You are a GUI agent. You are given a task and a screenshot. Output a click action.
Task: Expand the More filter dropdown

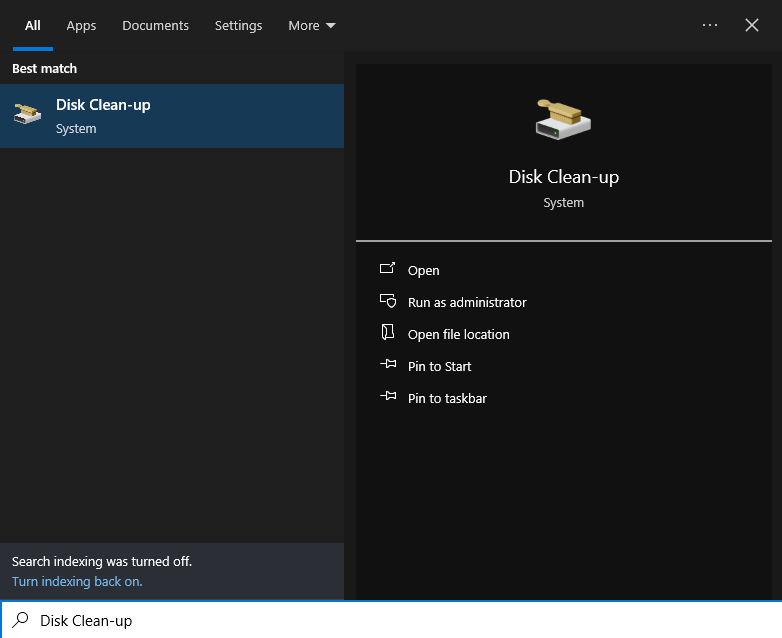pos(311,25)
